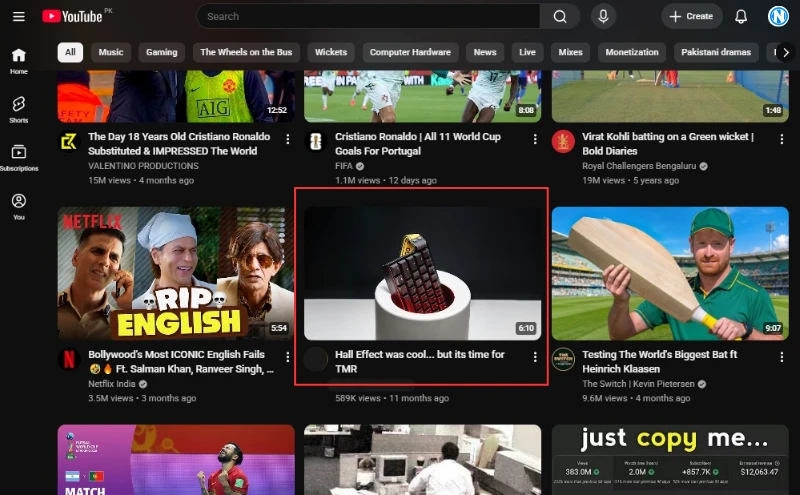Screen dimensions: 800x495
Task: Open Subscriptions in the sidebar
Action: pos(19,158)
